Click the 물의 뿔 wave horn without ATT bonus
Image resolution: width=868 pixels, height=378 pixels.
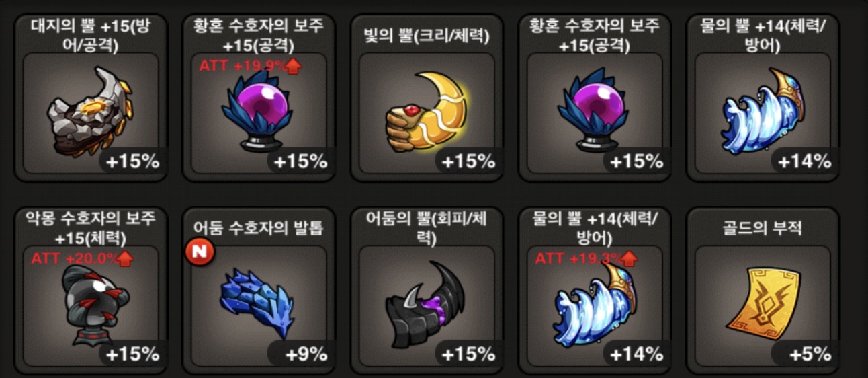(762, 111)
